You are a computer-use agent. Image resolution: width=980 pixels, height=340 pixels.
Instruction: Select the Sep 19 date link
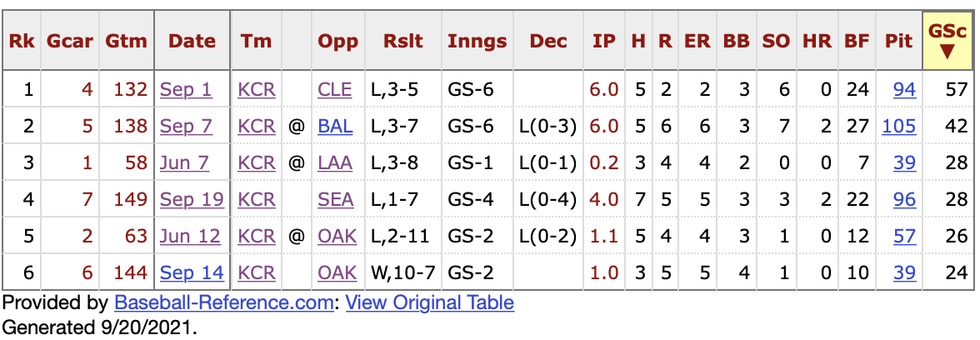[191, 199]
